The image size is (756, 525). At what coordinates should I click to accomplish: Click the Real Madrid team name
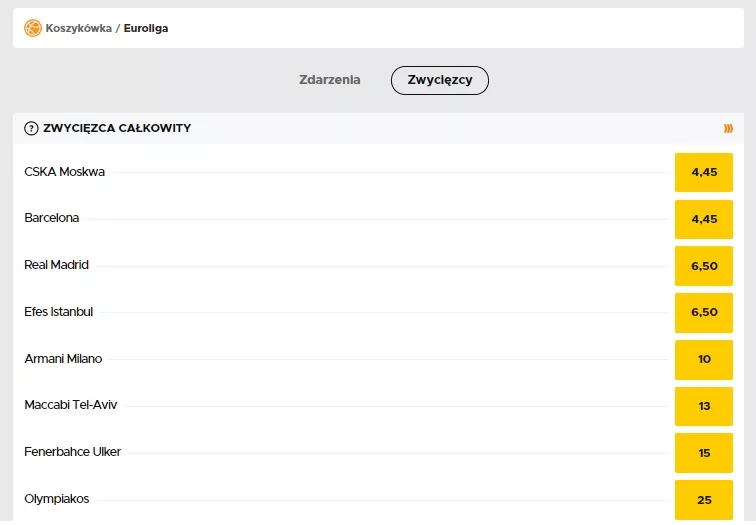coord(56,265)
